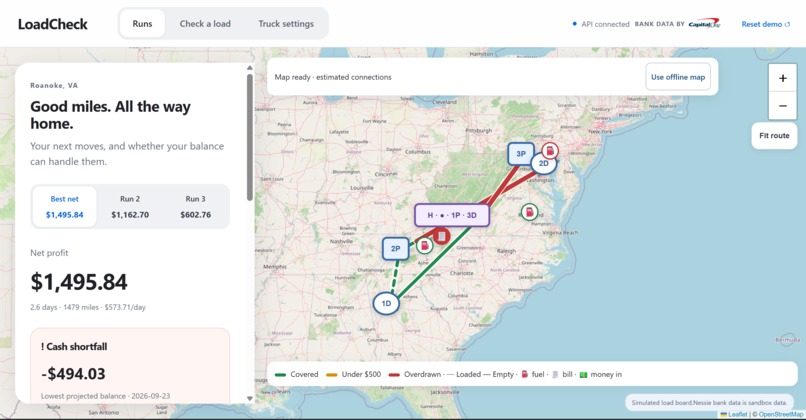The width and height of the screenshot is (806, 420).
Task: Open the Runs tab
Action: tap(142, 24)
